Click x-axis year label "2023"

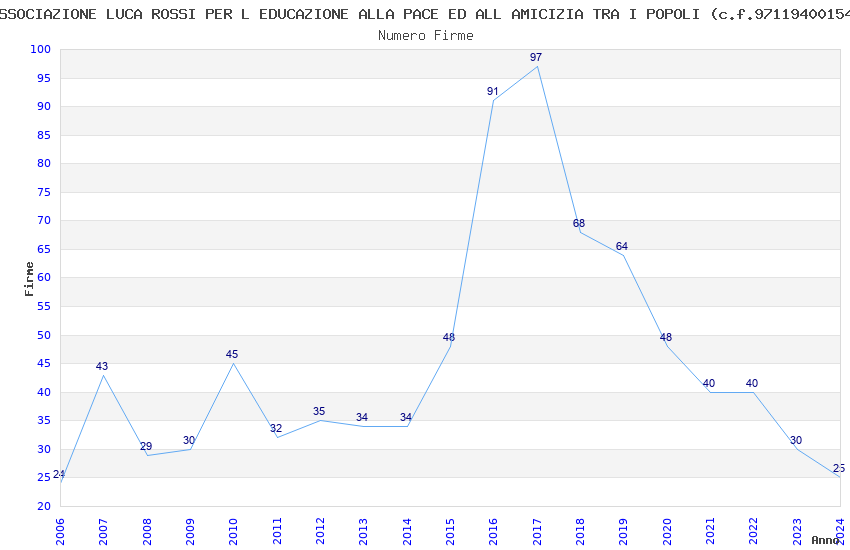797,532
